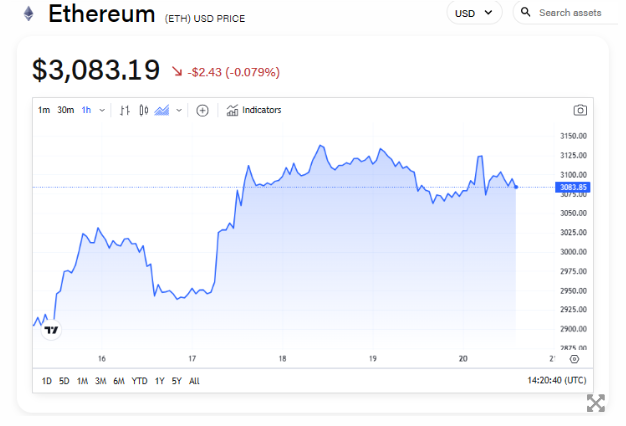Screen dimensions: 626x426
Task: Open chart settings gear near time axis
Action: [574, 358]
